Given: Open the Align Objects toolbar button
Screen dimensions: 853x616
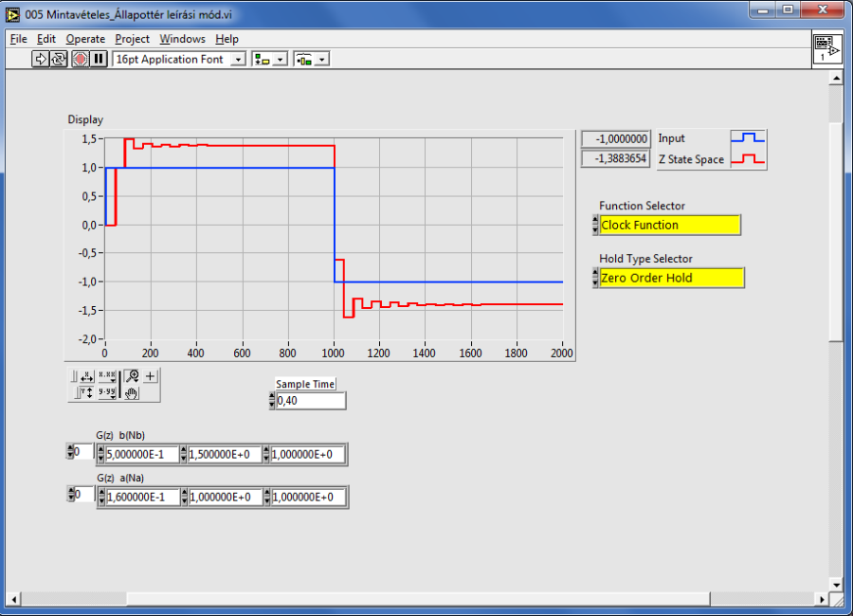Looking at the screenshot, I should pos(268,59).
